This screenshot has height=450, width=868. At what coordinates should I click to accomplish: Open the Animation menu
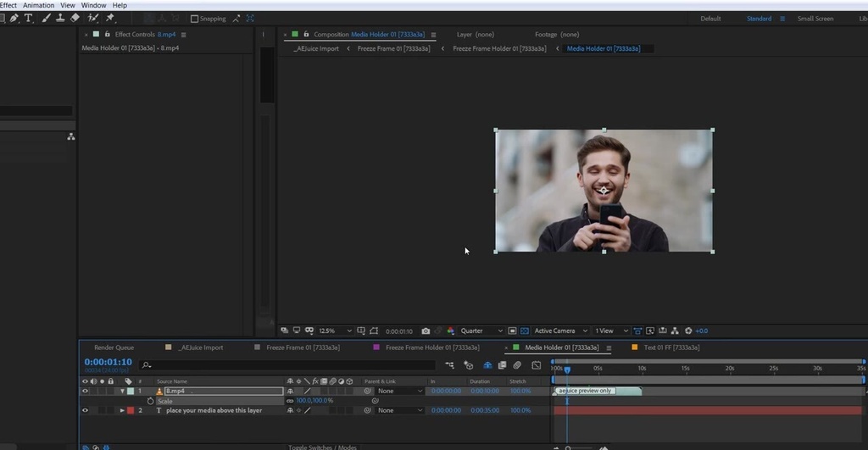pyautogui.click(x=38, y=5)
